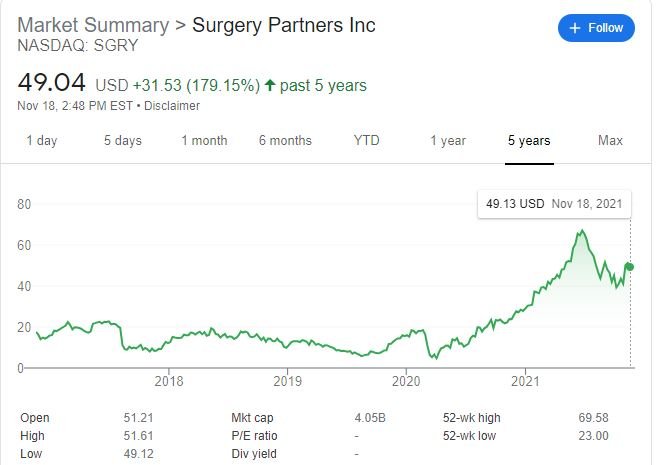Image resolution: width=663 pixels, height=465 pixels.
Task: Click the green dot on chart endpoint
Action: coord(630,267)
